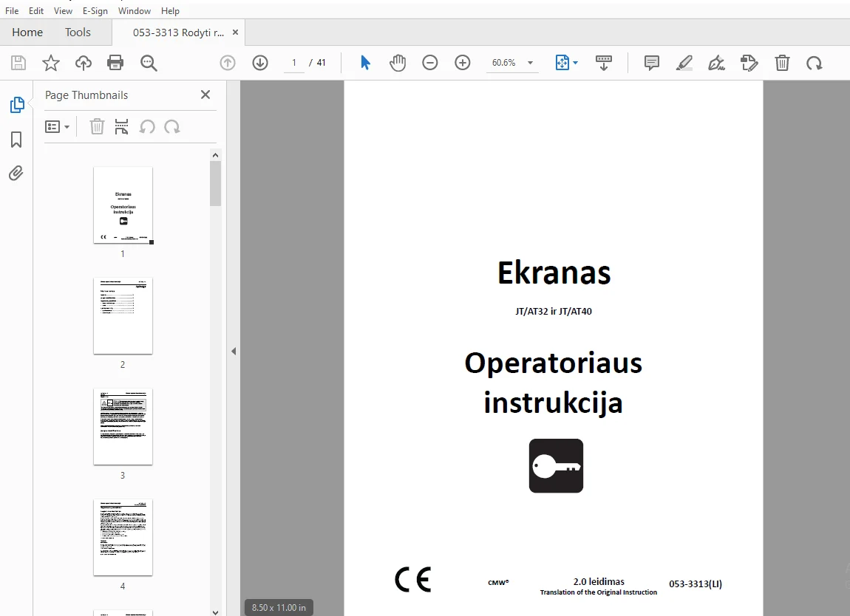
Task: Delete selected thumbnail via the panel trash icon
Action: 97,127
